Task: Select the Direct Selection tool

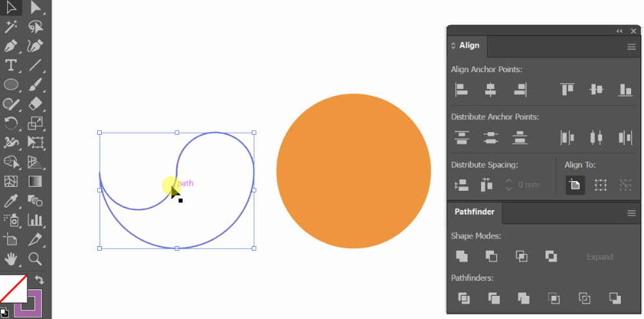Action: coord(35,8)
